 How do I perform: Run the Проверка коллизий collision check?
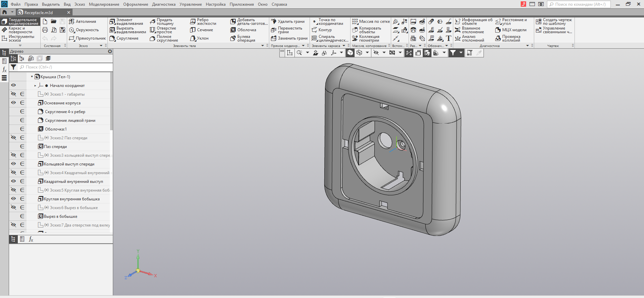tap(508, 39)
